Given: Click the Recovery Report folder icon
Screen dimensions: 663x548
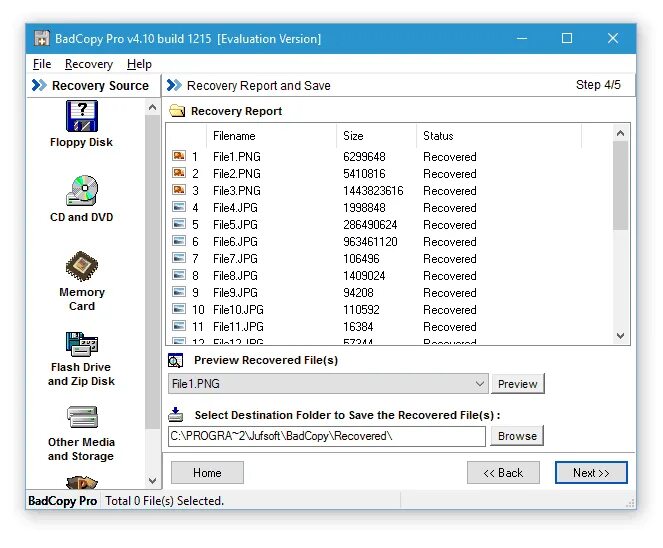Looking at the screenshot, I should click(x=177, y=111).
